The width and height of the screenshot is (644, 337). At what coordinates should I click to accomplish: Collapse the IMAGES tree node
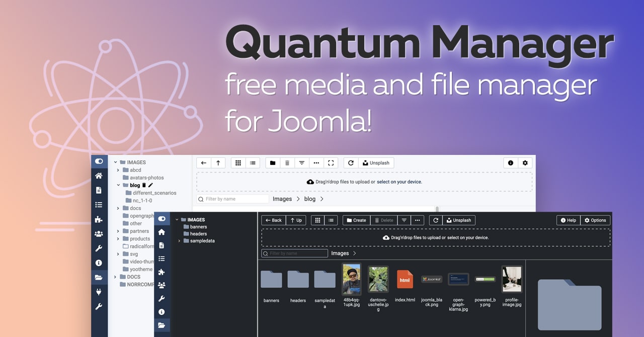(115, 162)
